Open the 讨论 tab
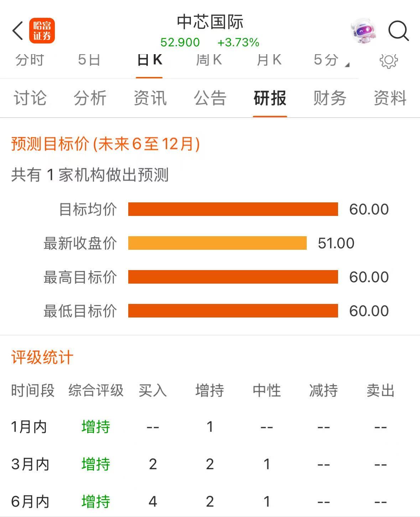This screenshot has width=420, height=517. pyautogui.click(x=30, y=98)
